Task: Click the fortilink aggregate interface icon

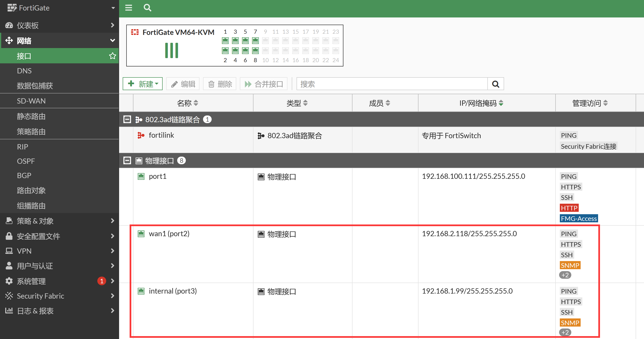Action: pos(141,135)
